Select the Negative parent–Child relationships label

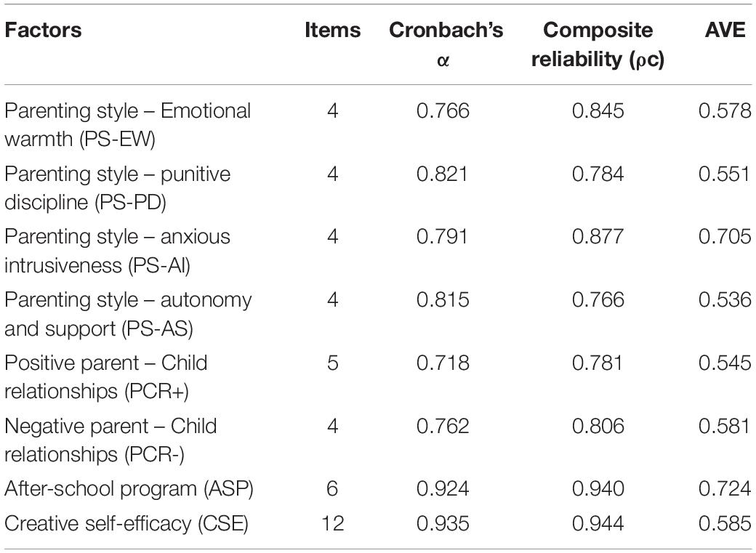click(x=111, y=440)
